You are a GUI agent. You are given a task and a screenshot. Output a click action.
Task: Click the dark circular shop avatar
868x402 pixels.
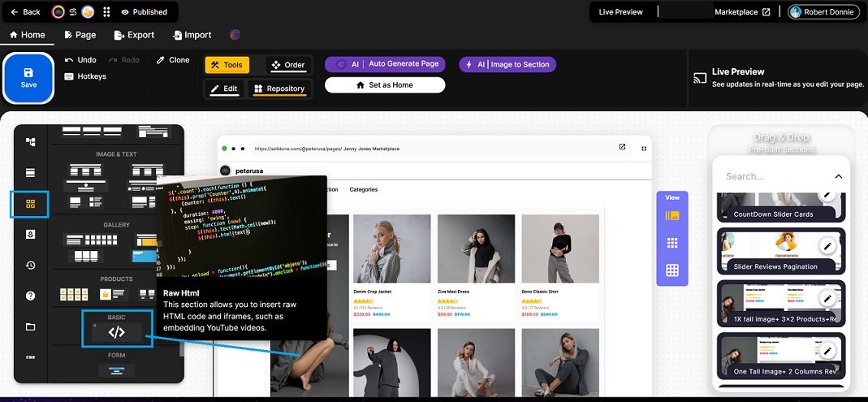click(58, 11)
